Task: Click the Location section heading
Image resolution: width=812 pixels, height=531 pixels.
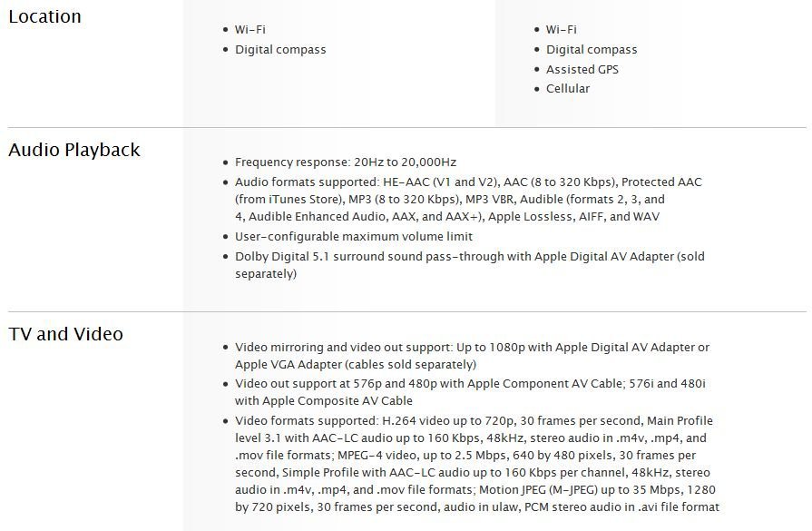Action: (45, 16)
